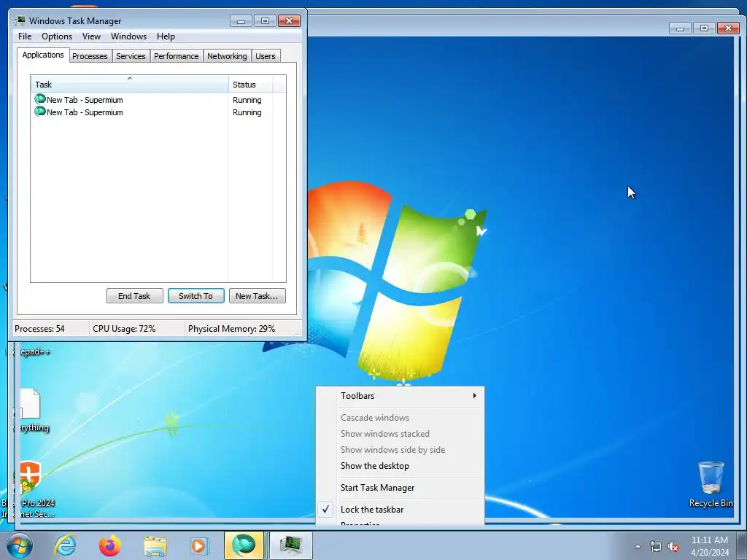Image resolution: width=747 pixels, height=560 pixels.
Task: Switch to the Services tab
Action: pos(131,56)
